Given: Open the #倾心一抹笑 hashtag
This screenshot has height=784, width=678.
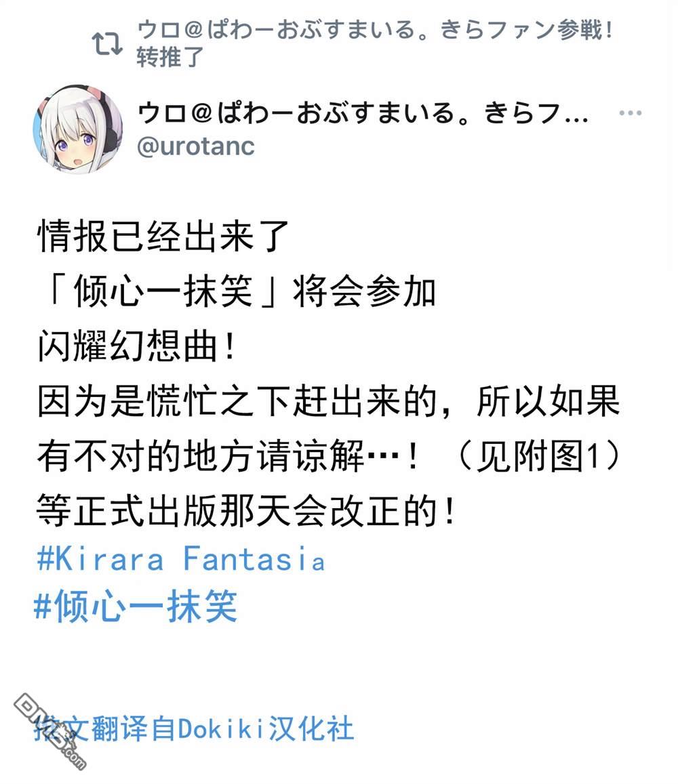Looking at the screenshot, I should click(135, 606).
